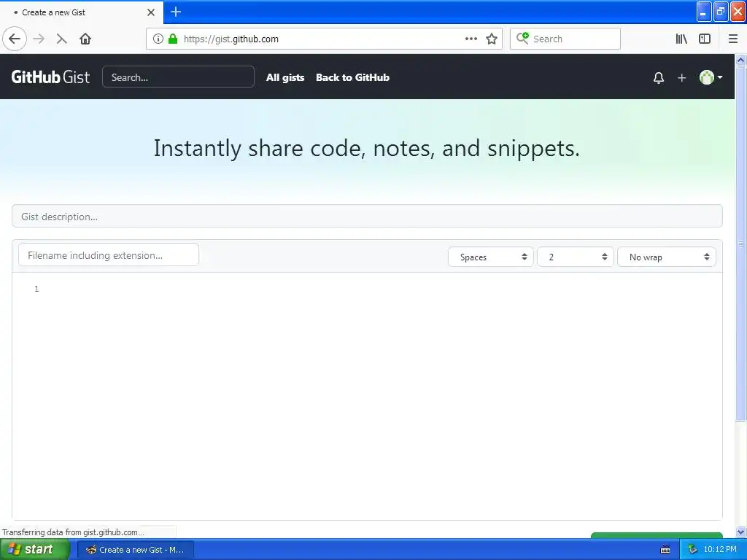
Task: Click the plus icon in GitHub header
Action: pos(682,77)
